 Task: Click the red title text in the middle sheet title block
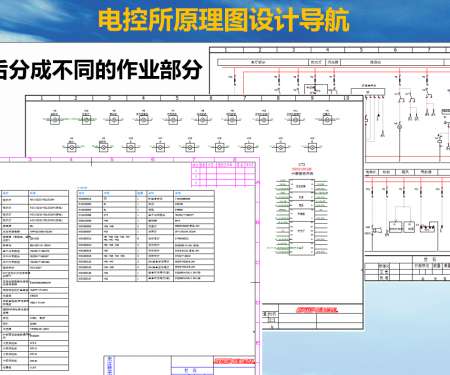[317, 310]
